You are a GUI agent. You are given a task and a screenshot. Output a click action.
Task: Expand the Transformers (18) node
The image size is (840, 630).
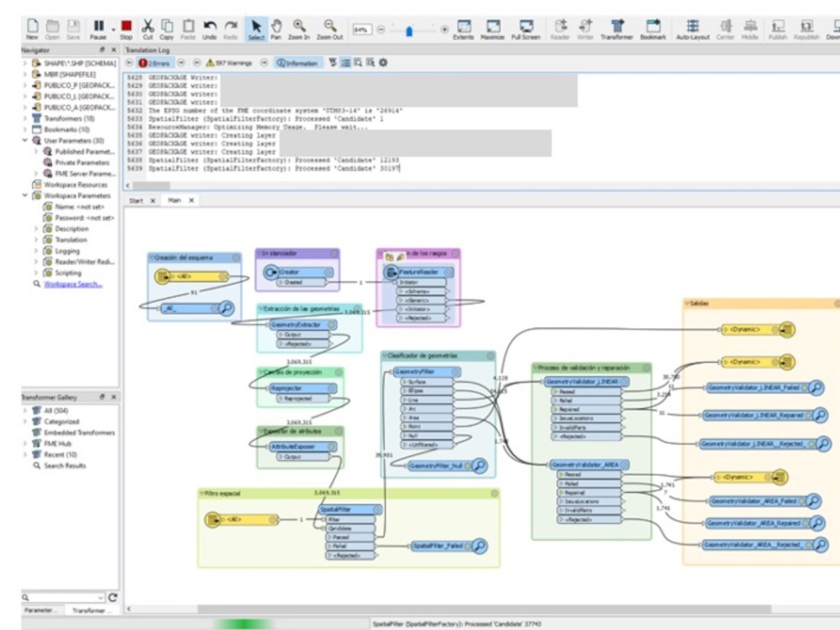(24, 118)
